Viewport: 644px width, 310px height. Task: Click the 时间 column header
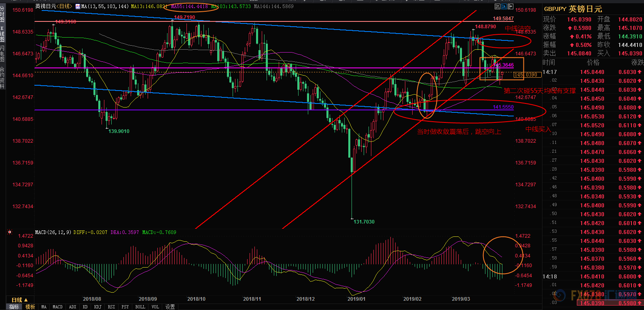coord(549,62)
